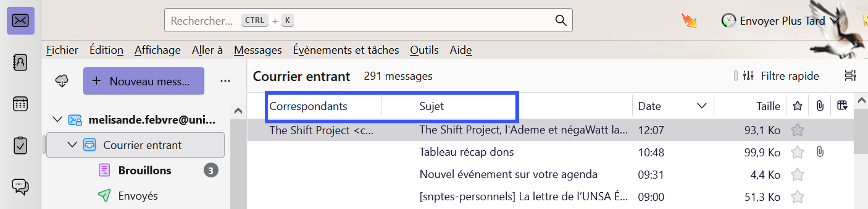Viewport: 868px width, 209px height.
Task: Open the Tasks space icon
Action: click(20, 146)
